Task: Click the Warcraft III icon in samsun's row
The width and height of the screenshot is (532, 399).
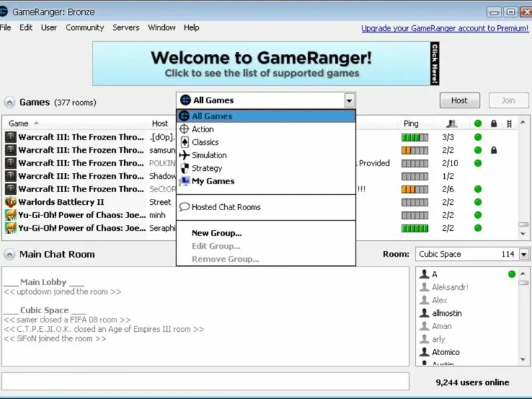Action: click(x=11, y=150)
